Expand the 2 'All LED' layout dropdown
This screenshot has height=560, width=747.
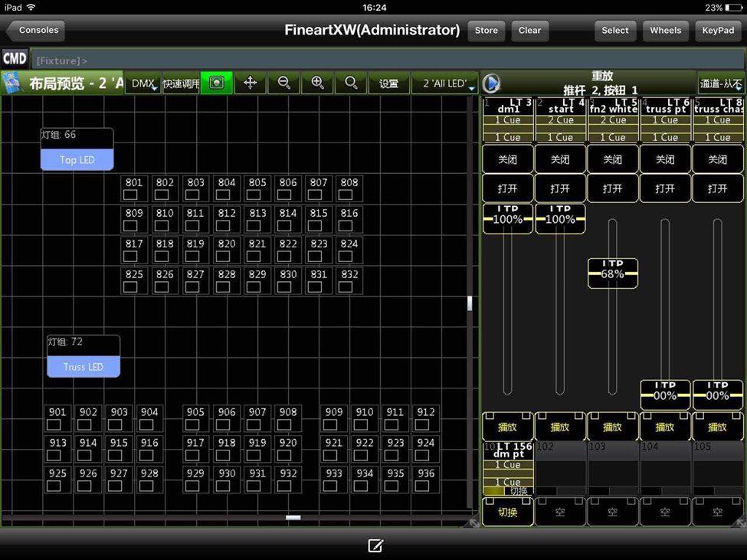445,83
